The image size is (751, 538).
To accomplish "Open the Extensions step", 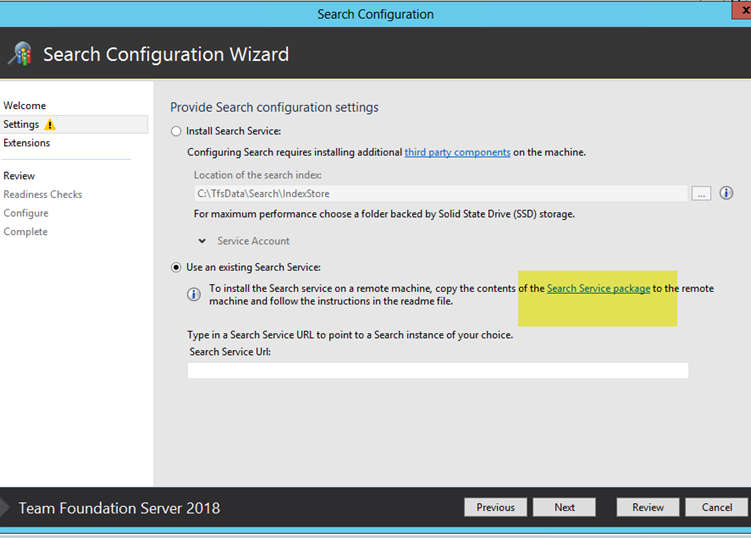I will (x=27, y=143).
